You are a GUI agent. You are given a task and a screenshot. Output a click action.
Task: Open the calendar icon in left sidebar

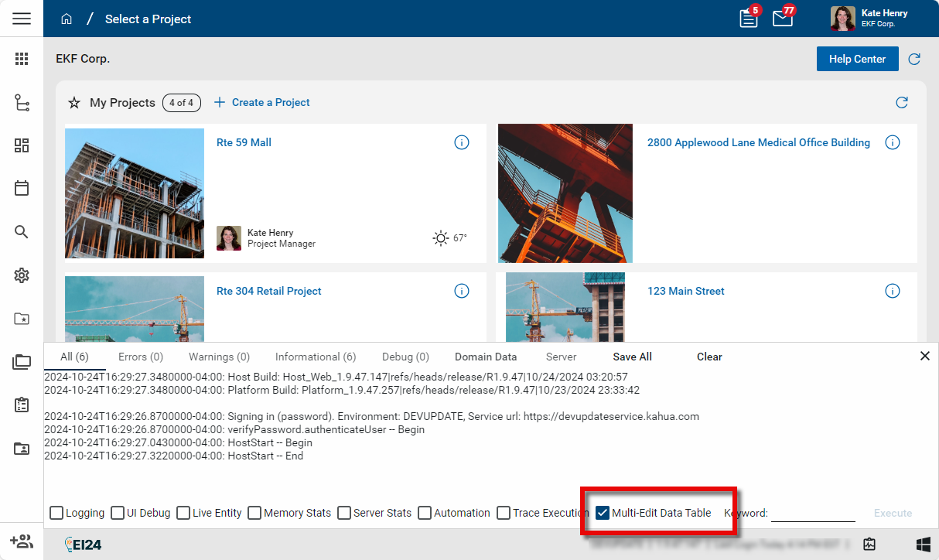(22, 188)
